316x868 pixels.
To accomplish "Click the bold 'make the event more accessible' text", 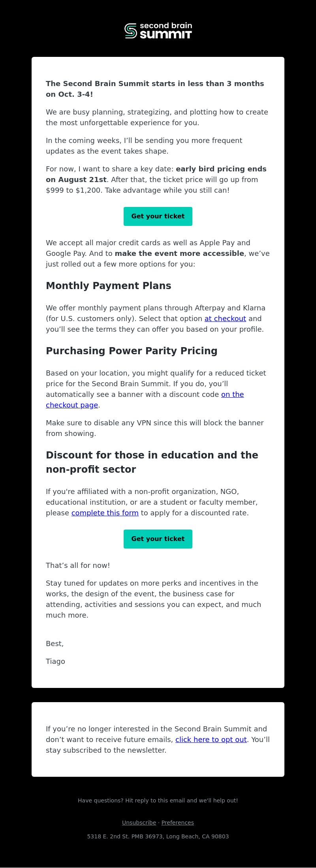I will (179, 254).
